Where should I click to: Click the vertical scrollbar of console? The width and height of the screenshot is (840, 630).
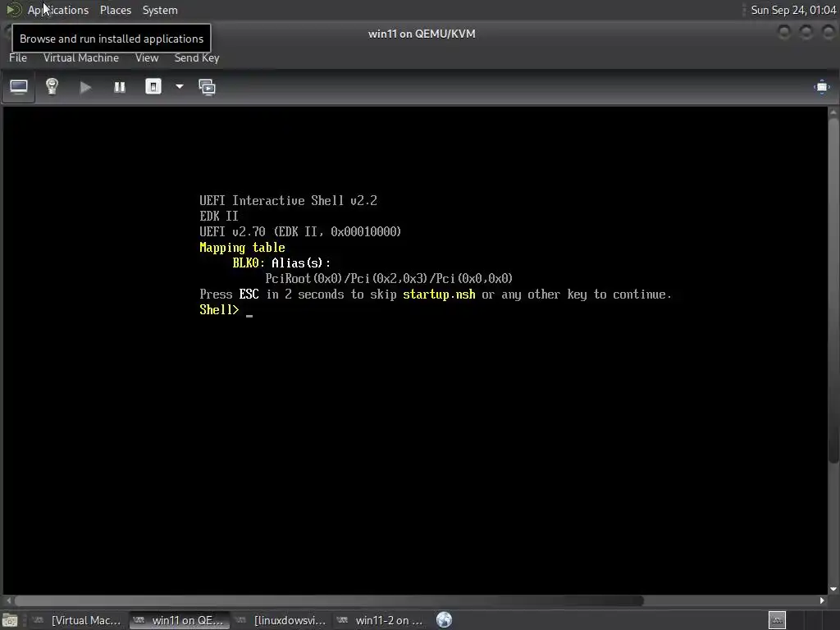coord(833,290)
